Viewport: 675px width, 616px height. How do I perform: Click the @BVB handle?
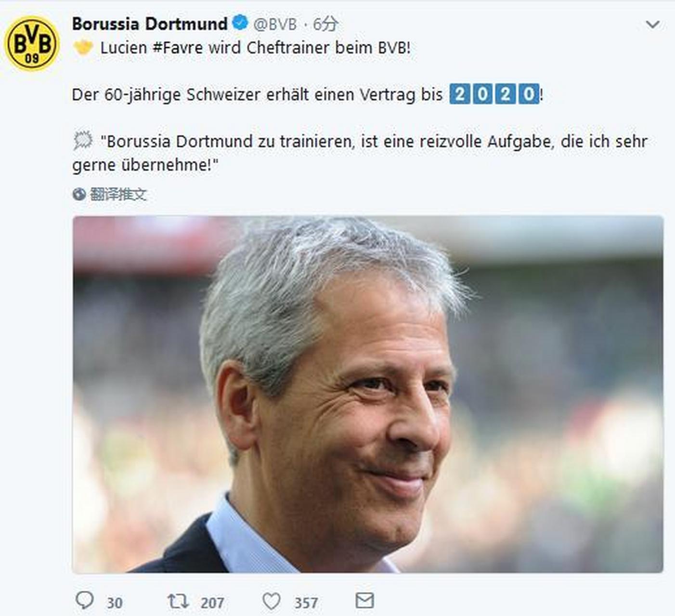[275, 24]
